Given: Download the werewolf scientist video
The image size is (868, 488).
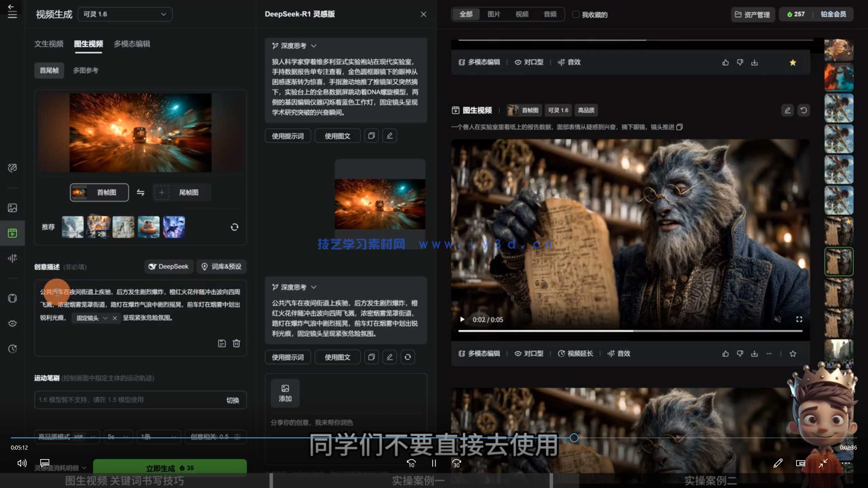Looking at the screenshot, I should (755, 354).
